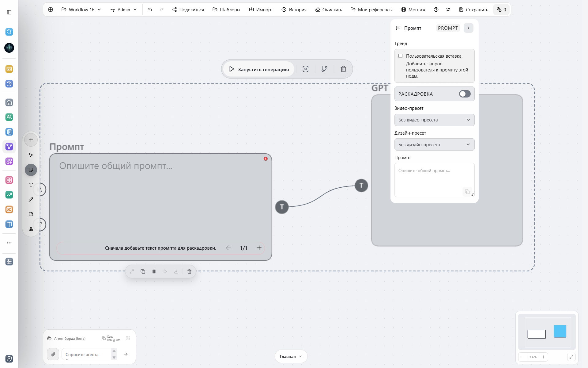Open the Без дизайн-пресета dropdown
The width and height of the screenshot is (588, 368).
coord(434,145)
